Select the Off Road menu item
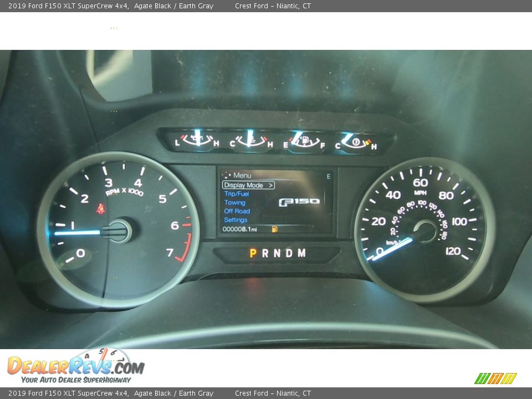 click(x=237, y=211)
